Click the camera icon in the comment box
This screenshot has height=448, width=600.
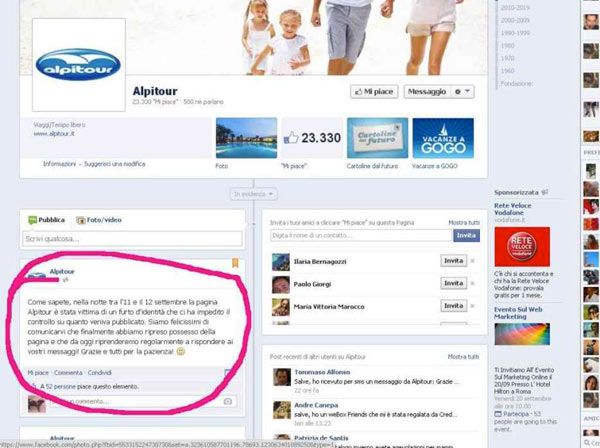pos(228,401)
